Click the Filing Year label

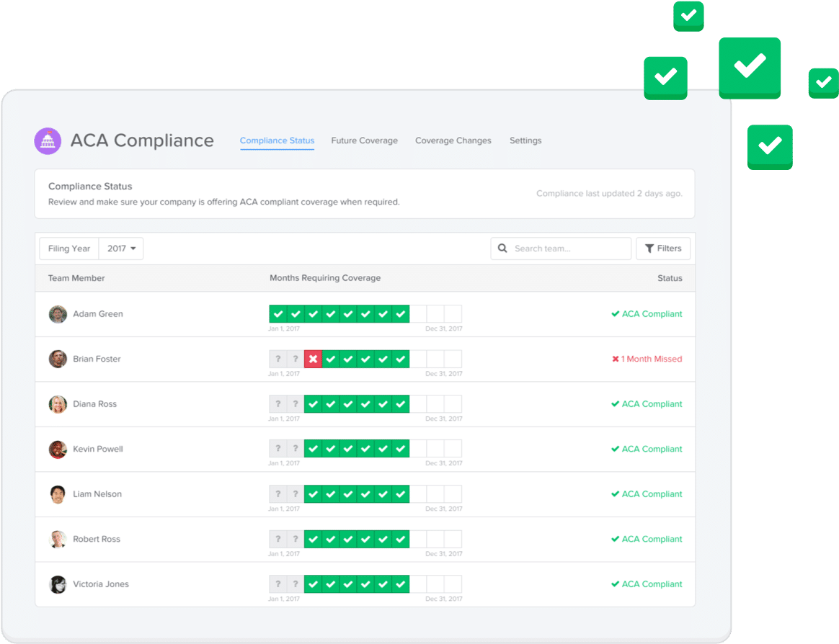pyautogui.click(x=69, y=249)
